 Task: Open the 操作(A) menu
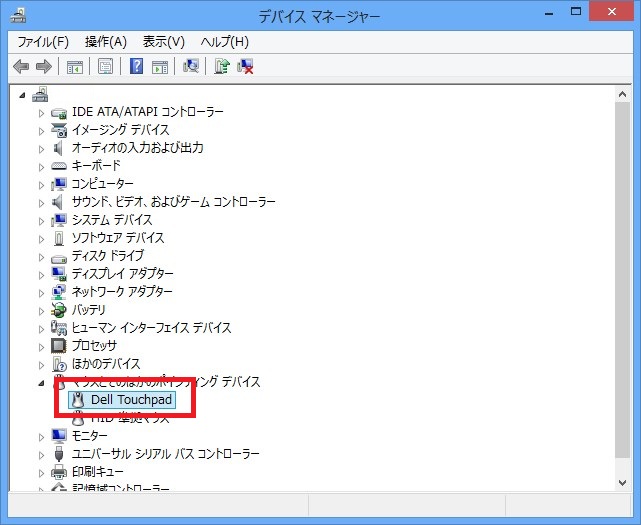point(106,42)
